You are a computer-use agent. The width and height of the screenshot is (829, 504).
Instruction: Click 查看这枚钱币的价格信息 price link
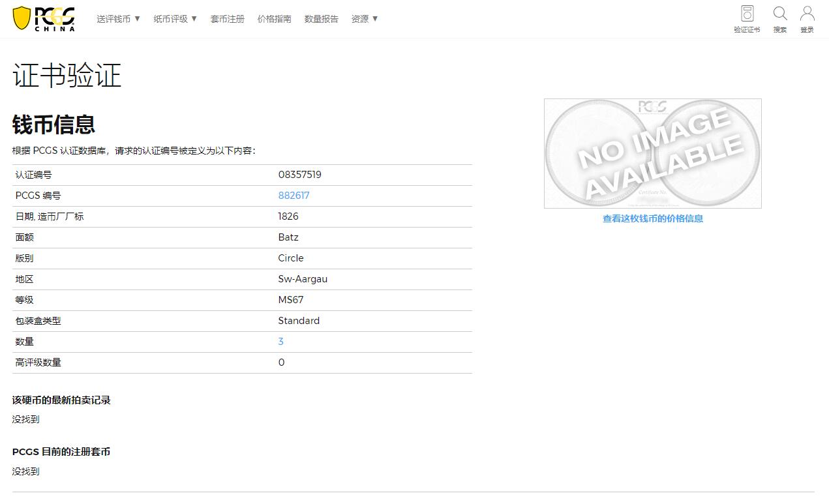tap(653, 219)
